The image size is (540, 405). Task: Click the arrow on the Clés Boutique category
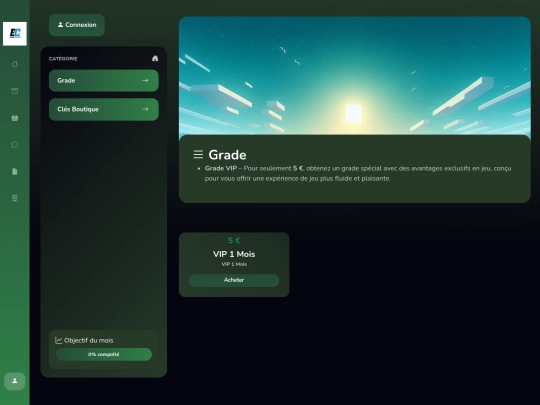coord(145,109)
